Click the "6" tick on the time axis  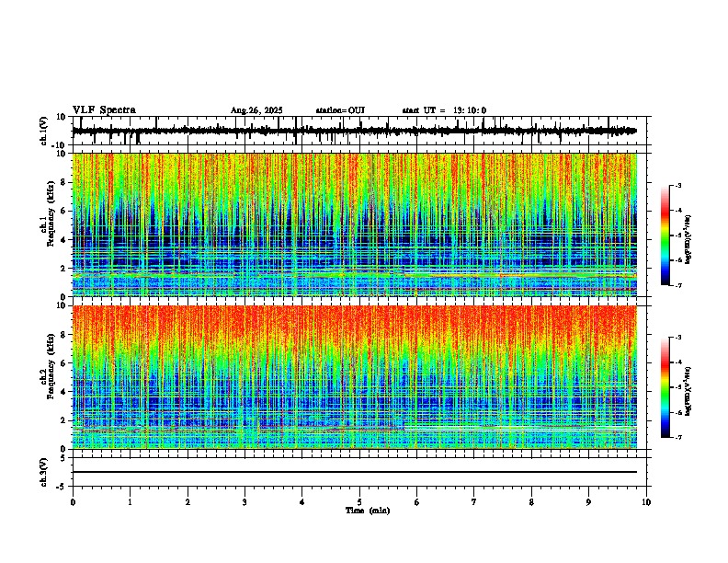[417, 502]
